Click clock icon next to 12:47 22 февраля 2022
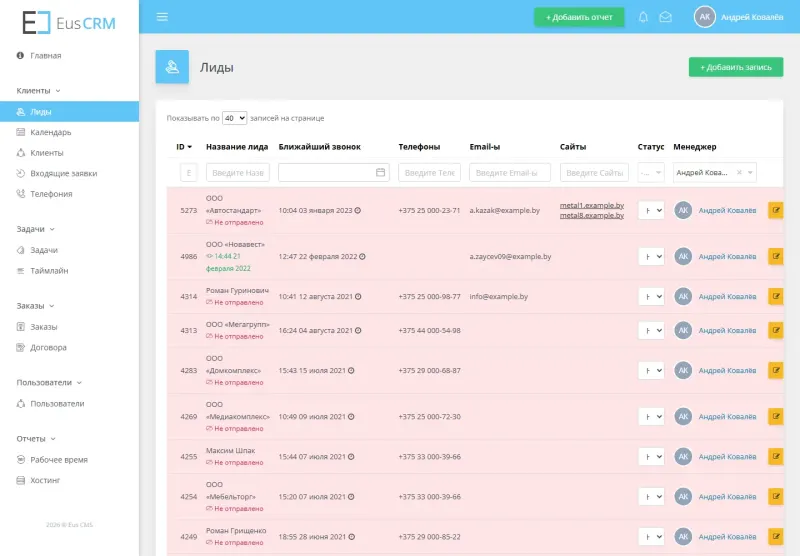 [362, 257]
